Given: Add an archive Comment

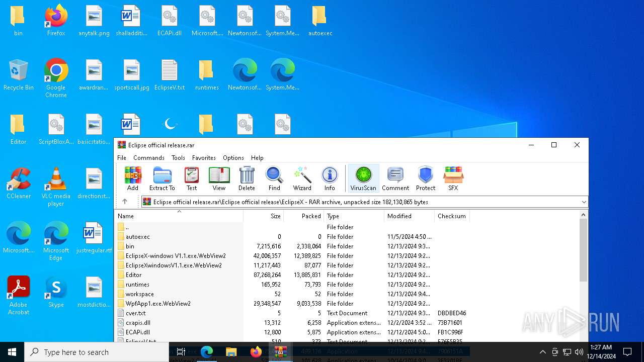Looking at the screenshot, I should coord(395,178).
